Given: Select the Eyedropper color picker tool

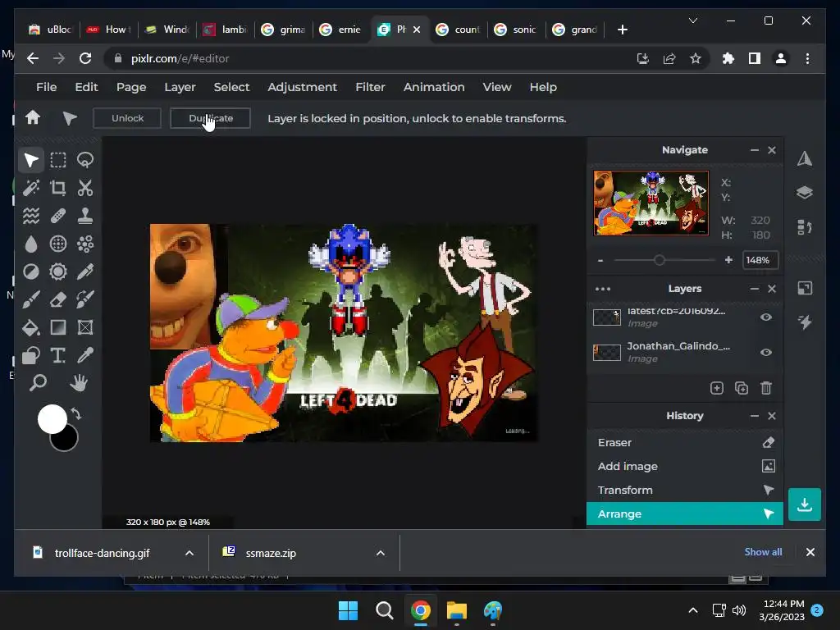Looking at the screenshot, I should [85, 355].
